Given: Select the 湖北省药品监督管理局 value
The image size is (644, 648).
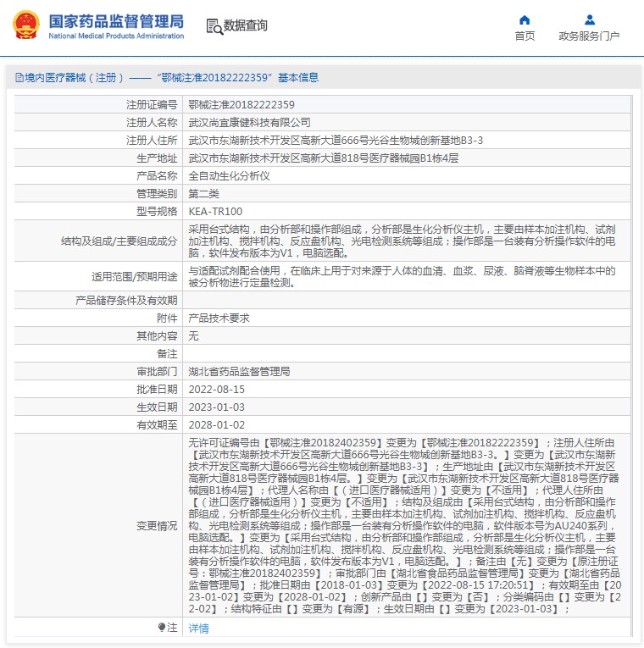Looking at the screenshot, I should coord(239,371).
